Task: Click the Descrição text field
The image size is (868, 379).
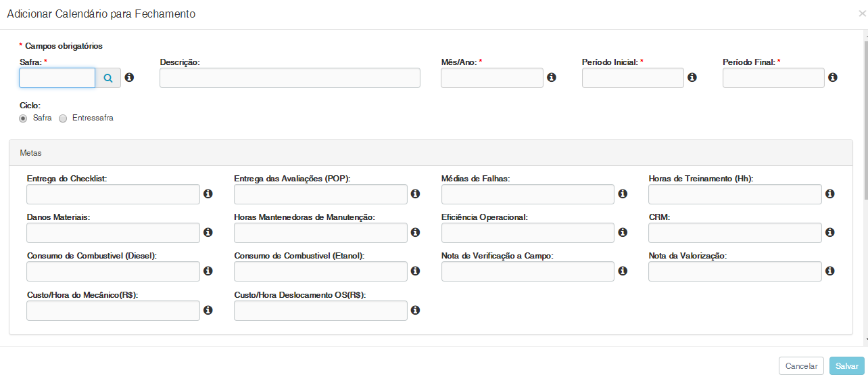Action: tap(289, 78)
